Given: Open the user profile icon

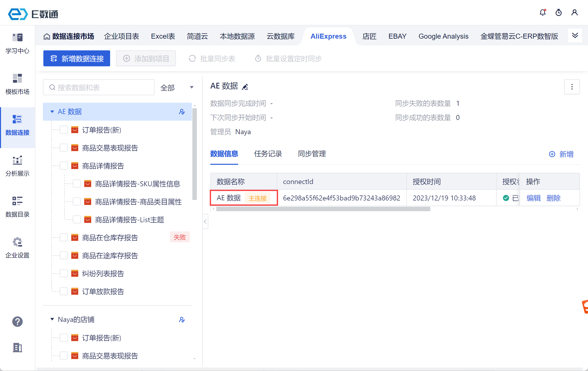Looking at the screenshot, I should pos(575,12).
